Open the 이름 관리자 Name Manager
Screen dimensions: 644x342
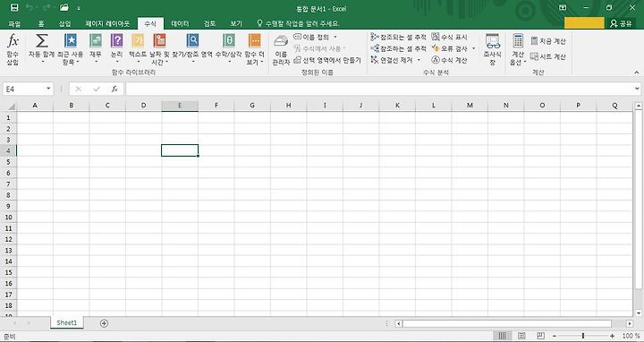(281, 50)
